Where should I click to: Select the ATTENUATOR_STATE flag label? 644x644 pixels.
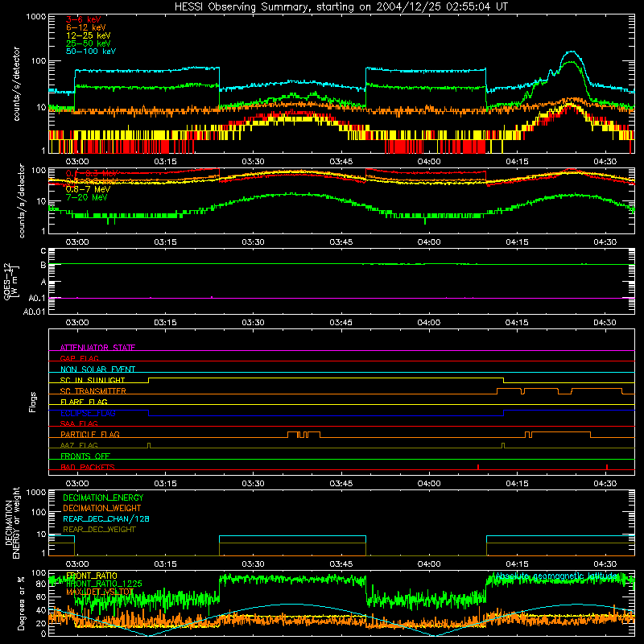click(x=97, y=348)
